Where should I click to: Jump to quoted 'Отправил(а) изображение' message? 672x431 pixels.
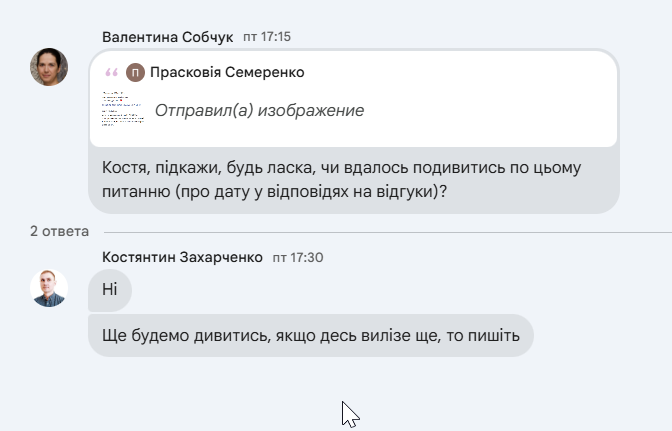click(259, 111)
